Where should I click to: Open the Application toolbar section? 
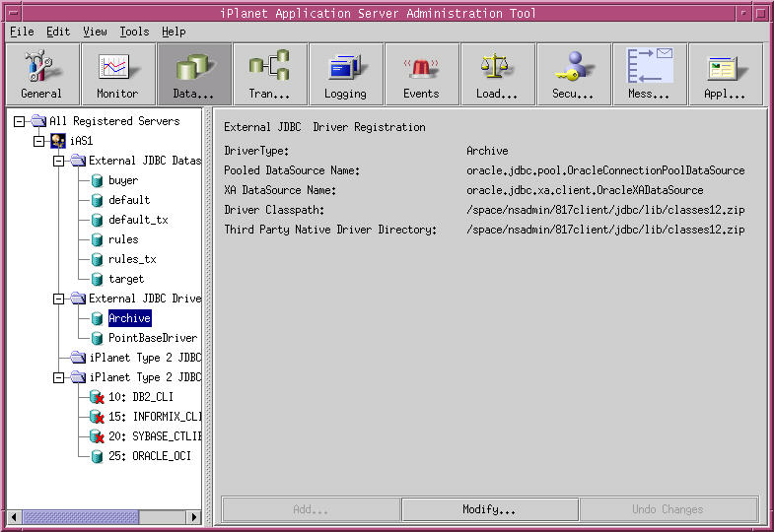click(726, 74)
